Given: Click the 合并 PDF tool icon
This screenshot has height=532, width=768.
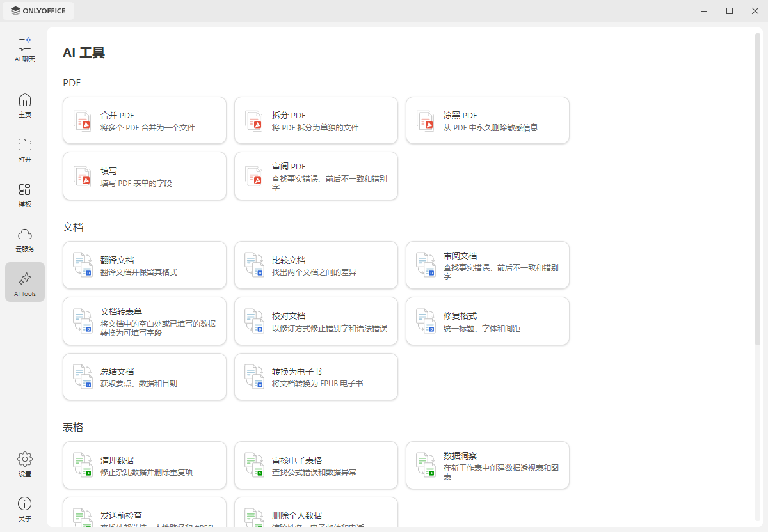Looking at the screenshot, I should pyautogui.click(x=83, y=121).
